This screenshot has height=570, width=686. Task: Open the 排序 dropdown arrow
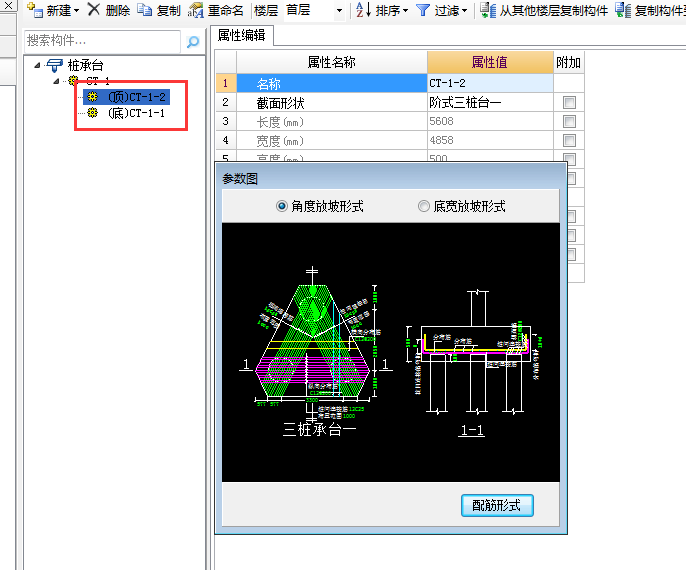pos(405,10)
